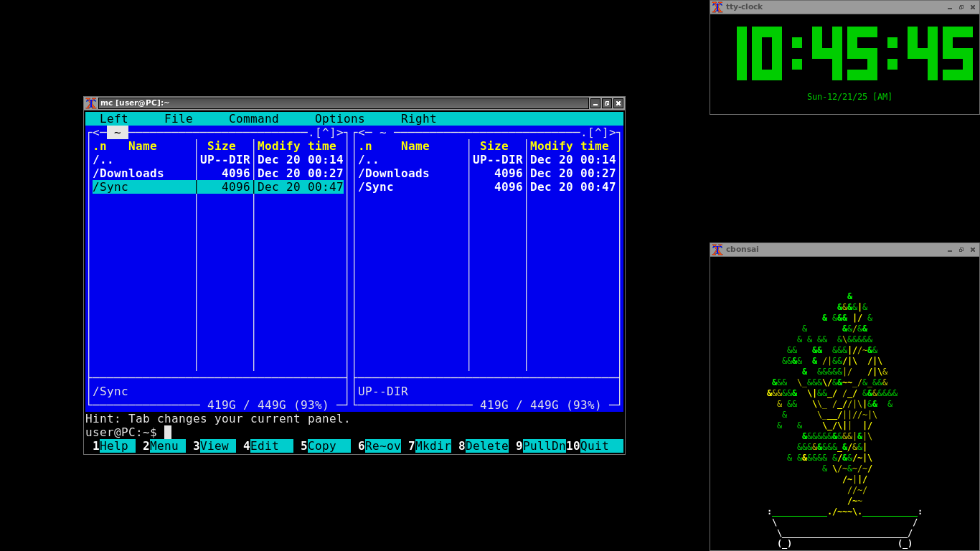Screen dimensions: 980x551
Task: Click the .n sort indicator in right panel
Action: click(365, 146)
